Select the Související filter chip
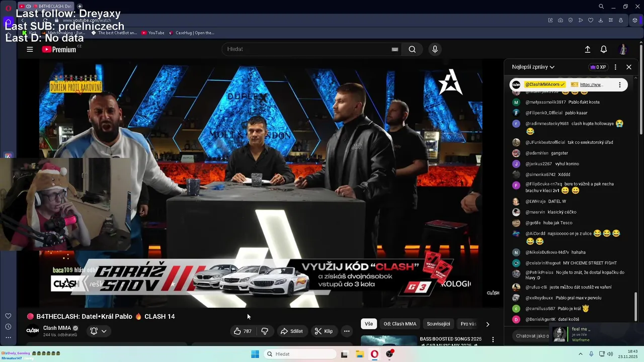 click(438, 324)
